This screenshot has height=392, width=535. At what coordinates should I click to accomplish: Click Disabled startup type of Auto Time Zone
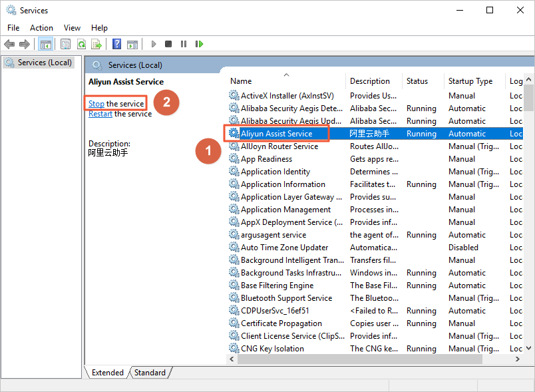[463, 248]
